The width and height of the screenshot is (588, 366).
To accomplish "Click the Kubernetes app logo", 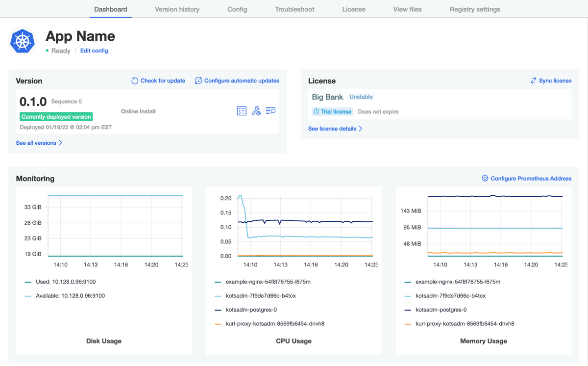I will 22,41.
